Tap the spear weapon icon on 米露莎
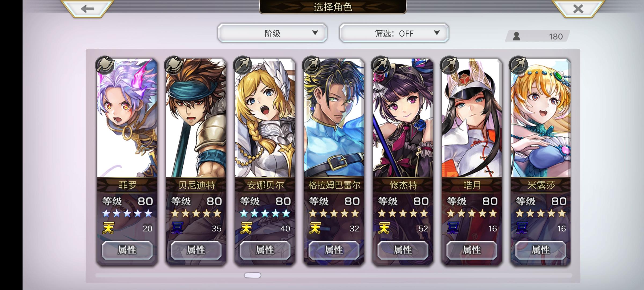644x290 pixels. tap(519, 65)
